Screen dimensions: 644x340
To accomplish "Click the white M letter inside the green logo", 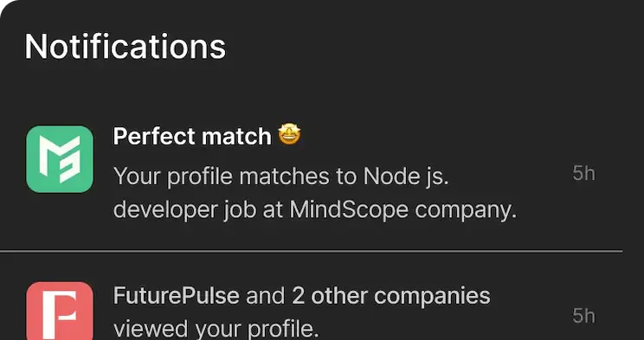I will coord(60,159).
